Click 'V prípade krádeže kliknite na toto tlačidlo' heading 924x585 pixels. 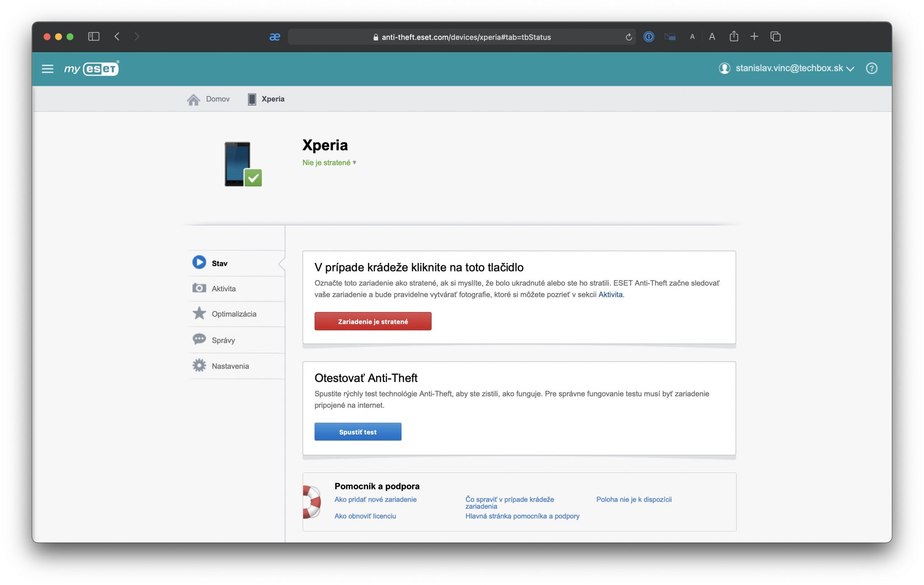(419, 267)
